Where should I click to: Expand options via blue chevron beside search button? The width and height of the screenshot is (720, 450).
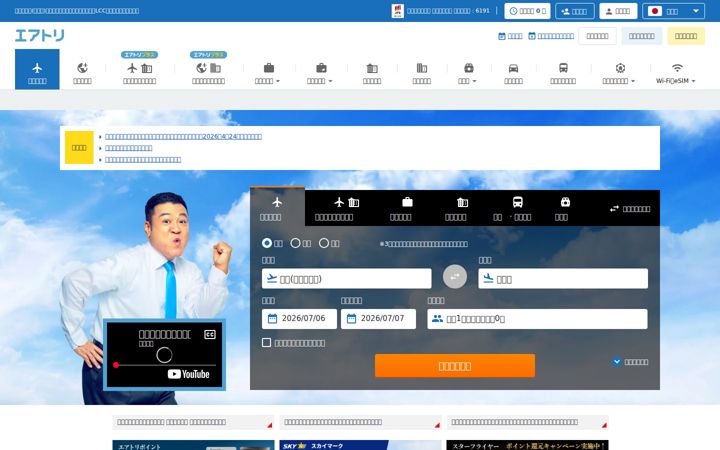click(617, 361)
